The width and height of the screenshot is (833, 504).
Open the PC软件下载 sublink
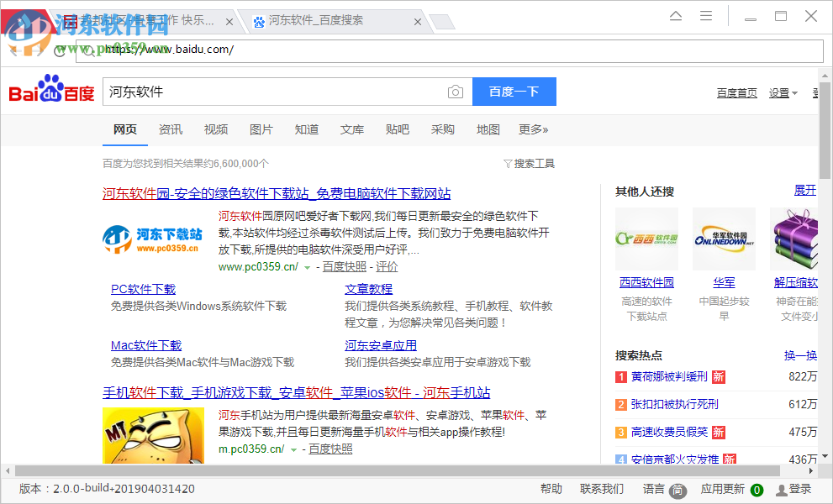tap(143, 290)
